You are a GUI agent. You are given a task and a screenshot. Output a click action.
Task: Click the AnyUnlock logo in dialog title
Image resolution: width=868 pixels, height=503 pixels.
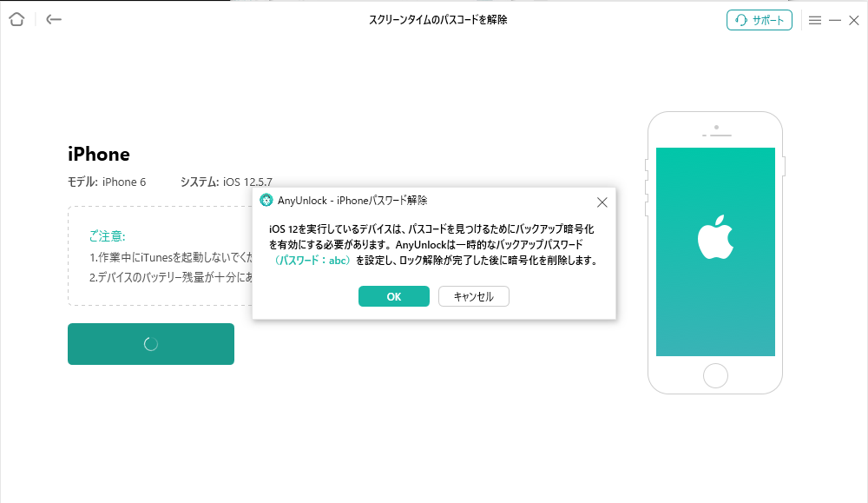(x=266, y=200)
